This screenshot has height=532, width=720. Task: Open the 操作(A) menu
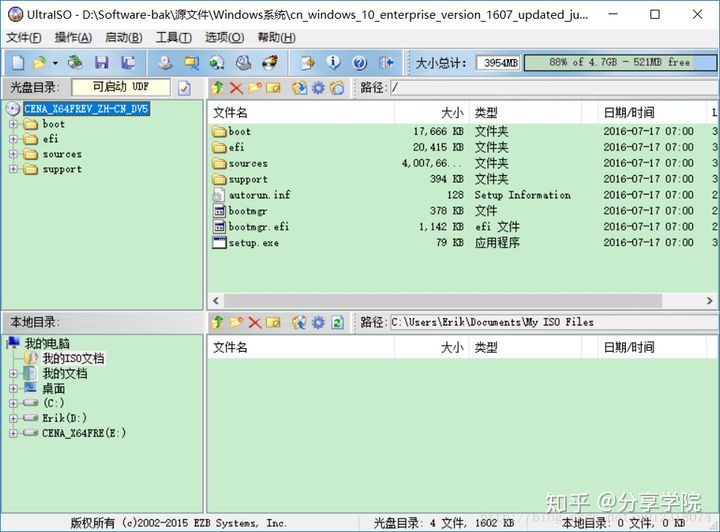(x=73, y=38)
